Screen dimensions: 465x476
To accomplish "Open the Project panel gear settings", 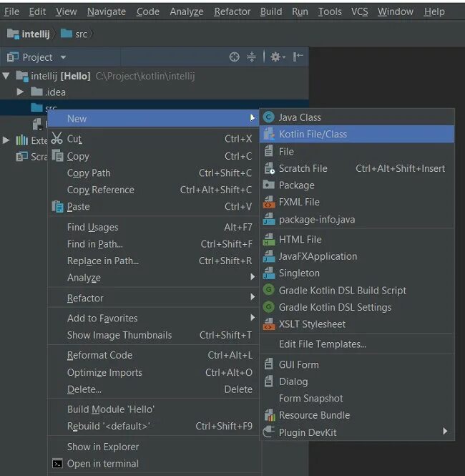I will pos(278,57).
